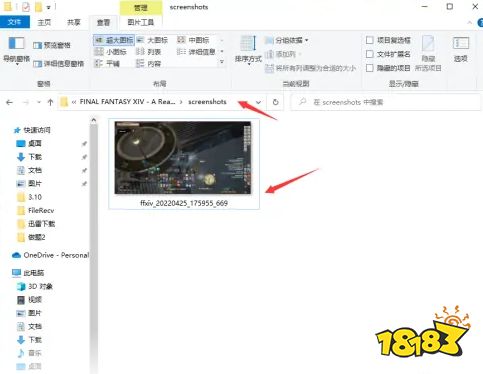Open quick access toolbar customize dropdown
483x374 pixels.
click(49, 7)
